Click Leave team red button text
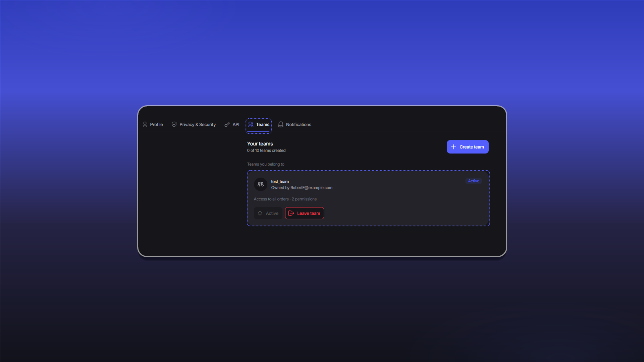Image resolution: width=644 pixels, height=362 pixels. coord(309,213)
